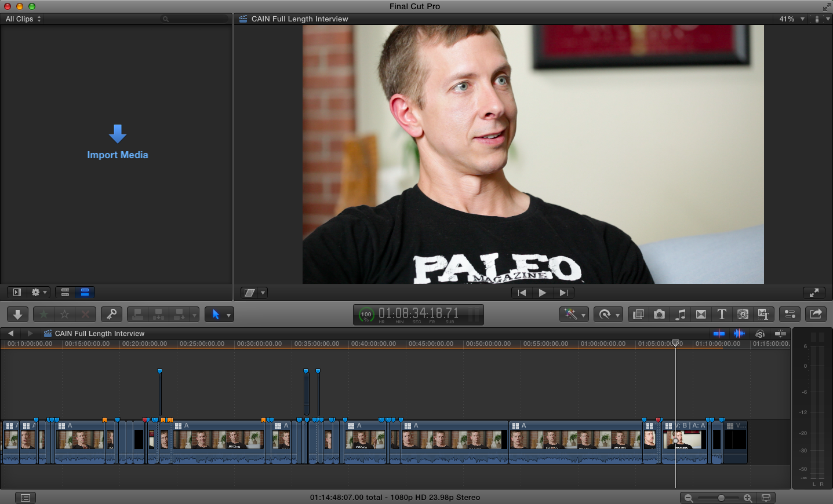Click the playhead handle on the ruler
The height and width of the screenshot is (504, 833).
point(675,344)
